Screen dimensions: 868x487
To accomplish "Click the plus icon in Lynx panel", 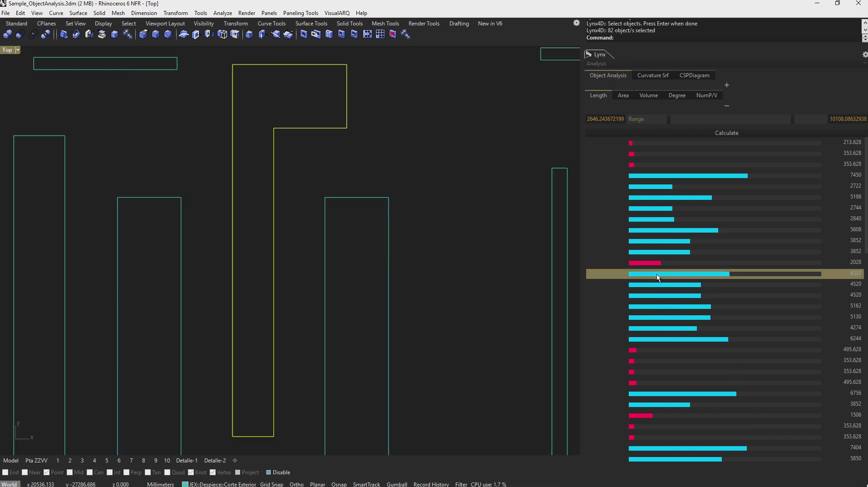I will [x=726, y=85].
